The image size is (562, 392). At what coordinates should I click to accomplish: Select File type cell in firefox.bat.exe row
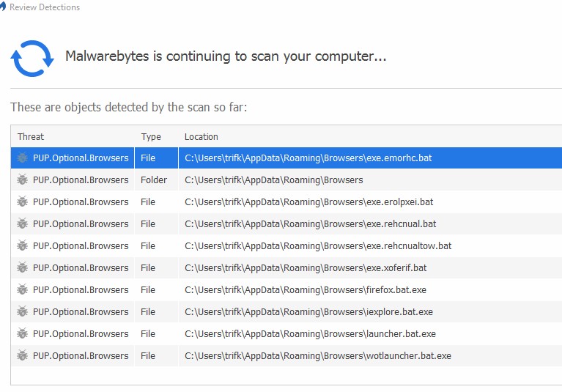(x=148, y=289)
